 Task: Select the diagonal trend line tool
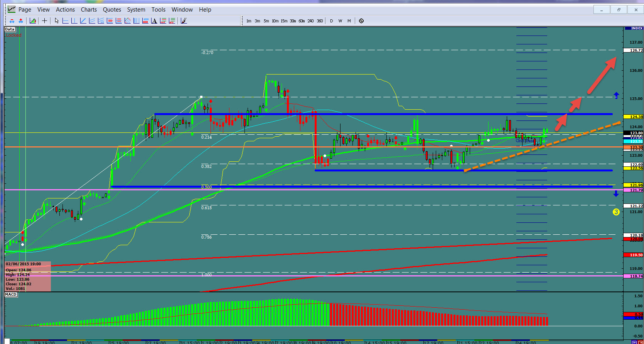coord(83,21)
